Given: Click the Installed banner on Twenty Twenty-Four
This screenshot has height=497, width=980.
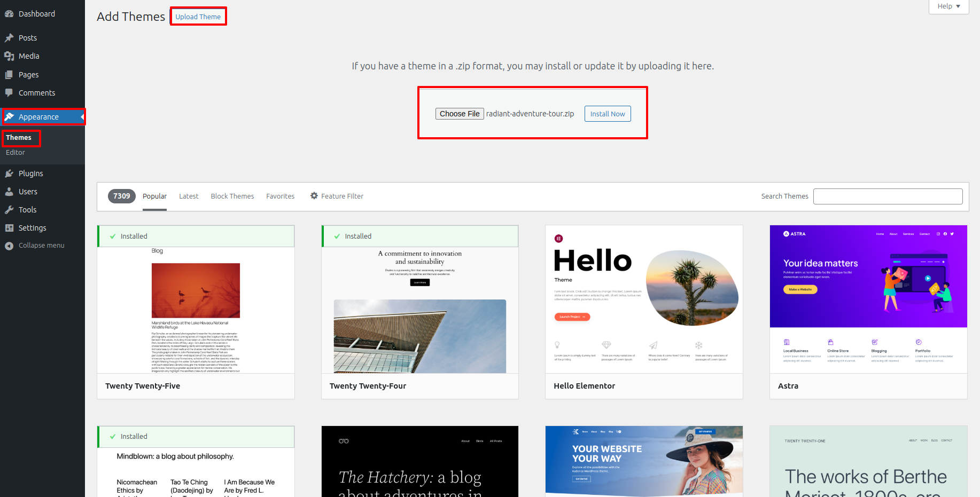Looking at the screenshot, I should click(420, 236).
